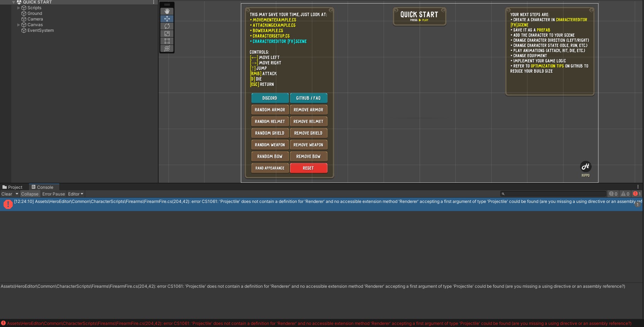The image size is (644, 327).
Task: Switch to the Project tab
Action: [14, 187]
